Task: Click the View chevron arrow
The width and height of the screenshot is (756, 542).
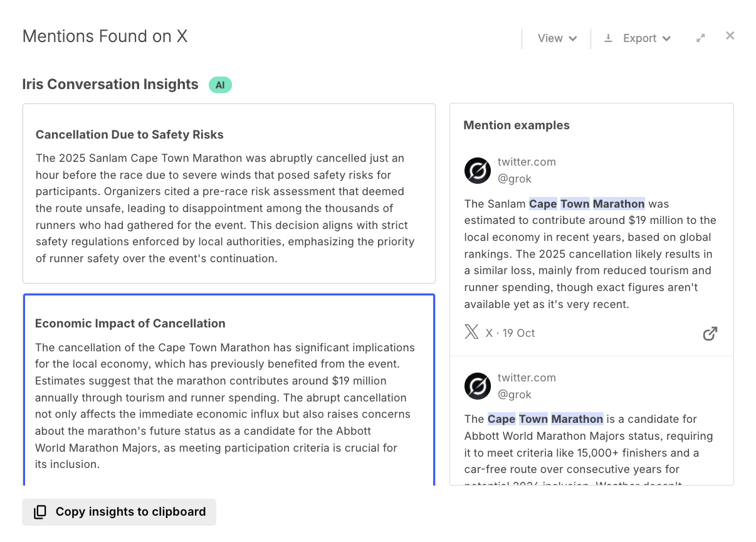Action: [x=573, y=39]
